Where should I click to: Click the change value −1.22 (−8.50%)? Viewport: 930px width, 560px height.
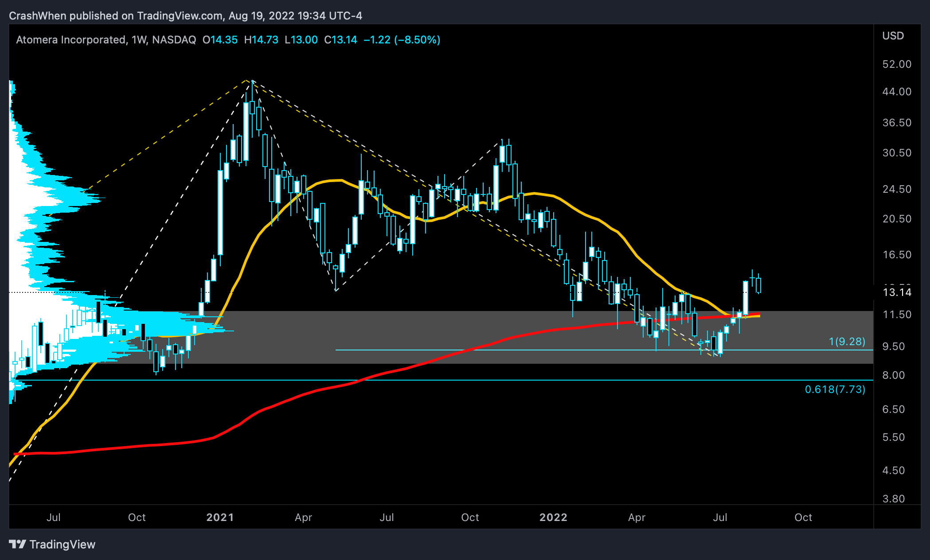(402, 40)
